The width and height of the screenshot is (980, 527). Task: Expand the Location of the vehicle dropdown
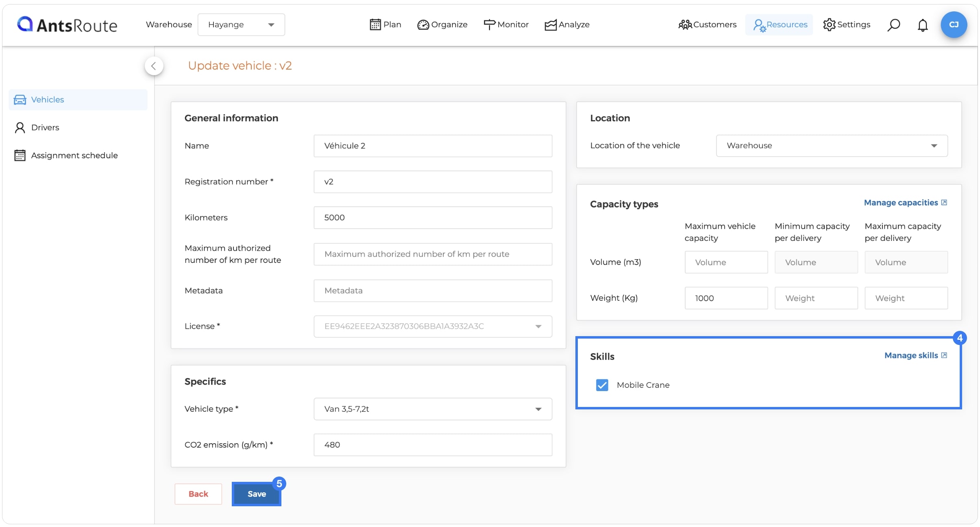[832, 146]
